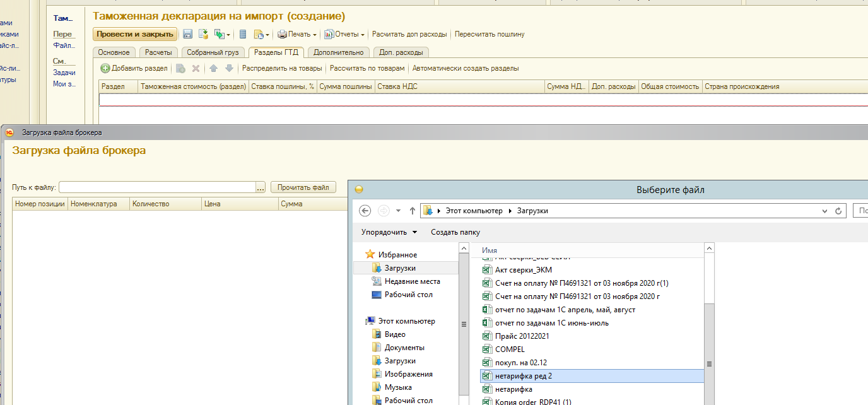Expand the 'Упорядочить' menu in the file dialog
Viewport: 868px width, 405px height.
click(x=389, y=232)
